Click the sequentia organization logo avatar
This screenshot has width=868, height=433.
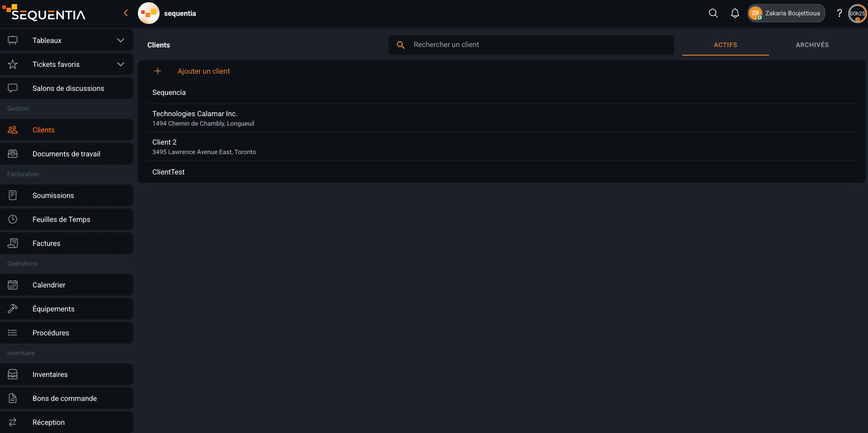point(149,13)
